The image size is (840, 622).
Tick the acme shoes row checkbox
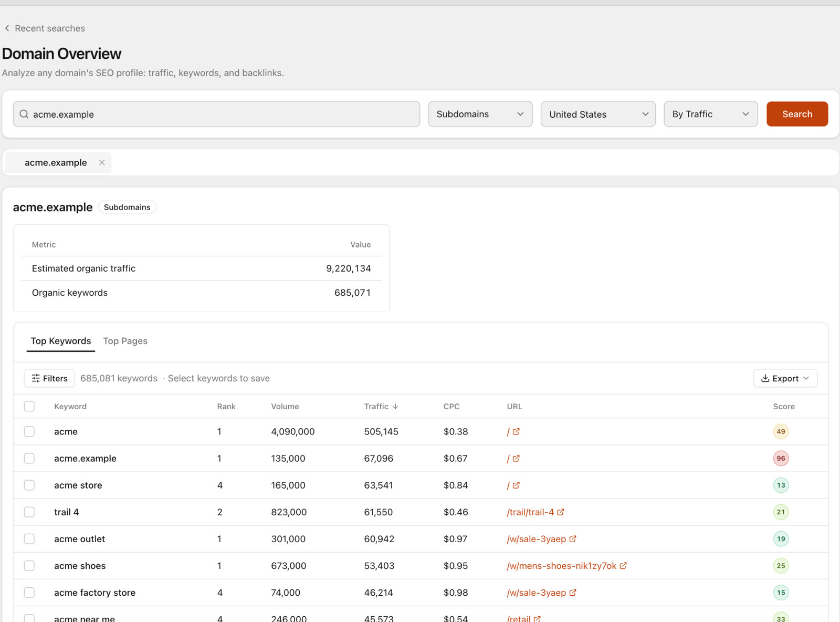tap(29, 566)
